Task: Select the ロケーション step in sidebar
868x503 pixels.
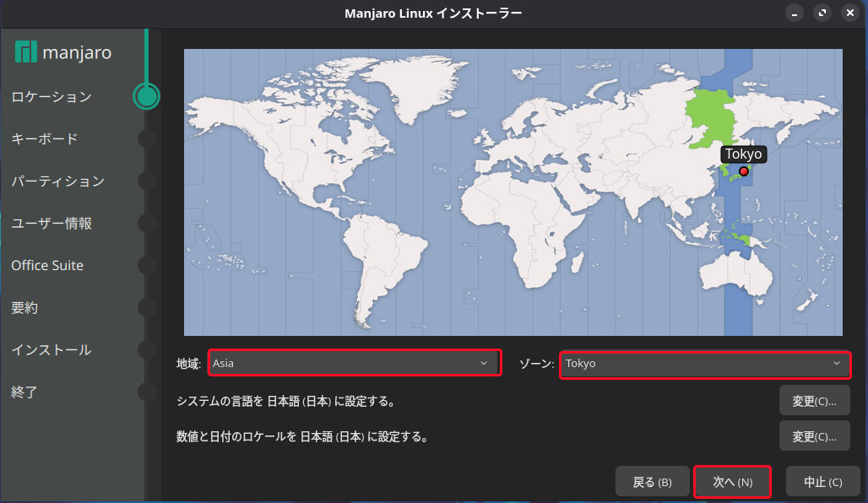Action: pyautogui.click(x=52, y=97)
